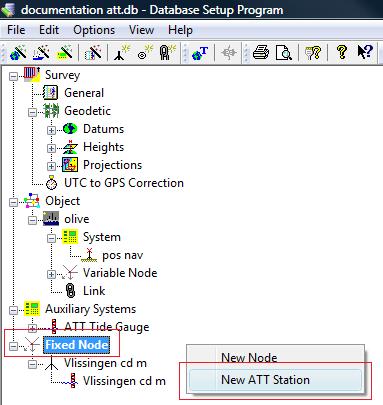Expand the Variable Node branch
This screenshot has height=405, width=383.
click(51, 274)
